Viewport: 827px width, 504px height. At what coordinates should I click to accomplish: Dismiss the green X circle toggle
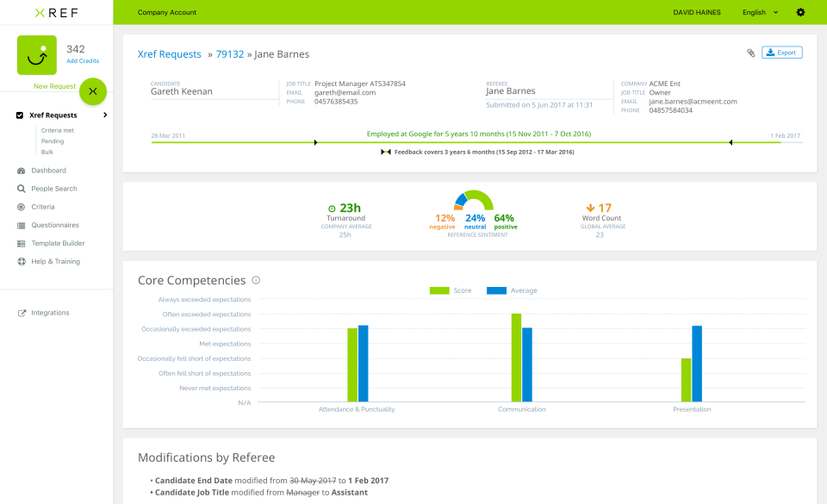pos(92,90)
